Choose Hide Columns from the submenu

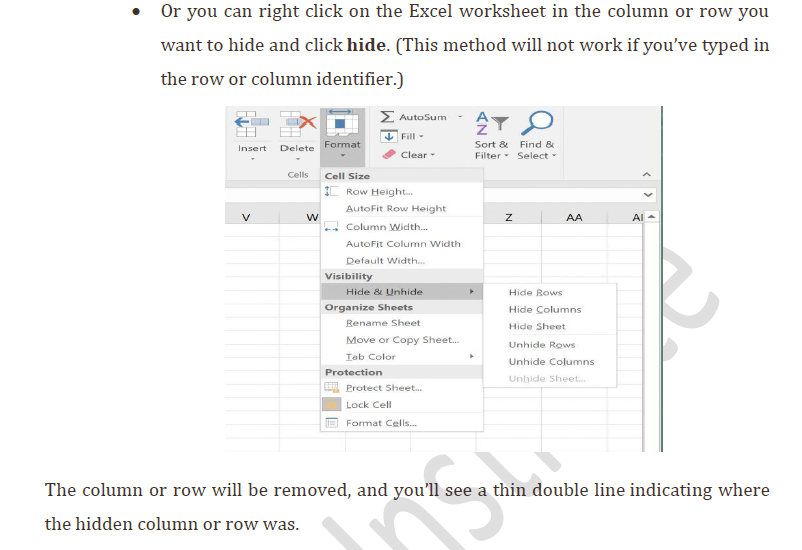[x=544, y=310]
